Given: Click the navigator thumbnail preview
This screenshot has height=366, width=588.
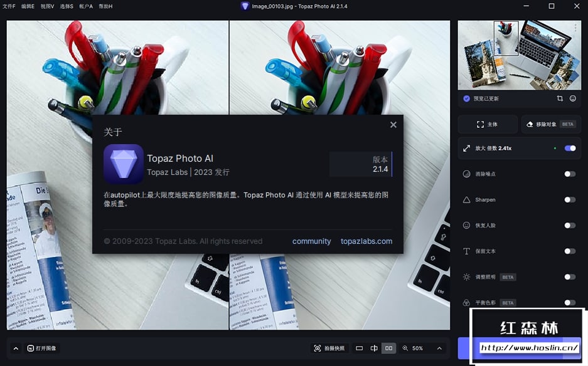Looking at the screenshot, I should 520,55.
